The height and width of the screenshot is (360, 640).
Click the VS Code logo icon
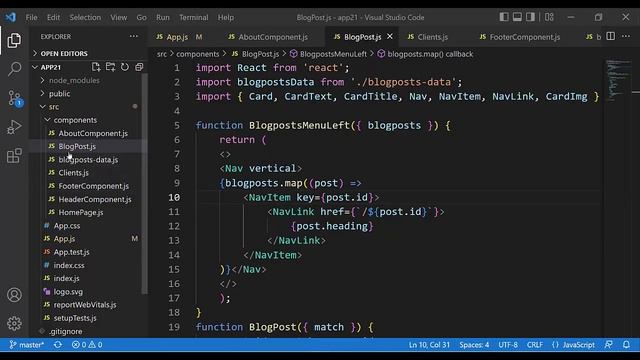pos(11,17)
